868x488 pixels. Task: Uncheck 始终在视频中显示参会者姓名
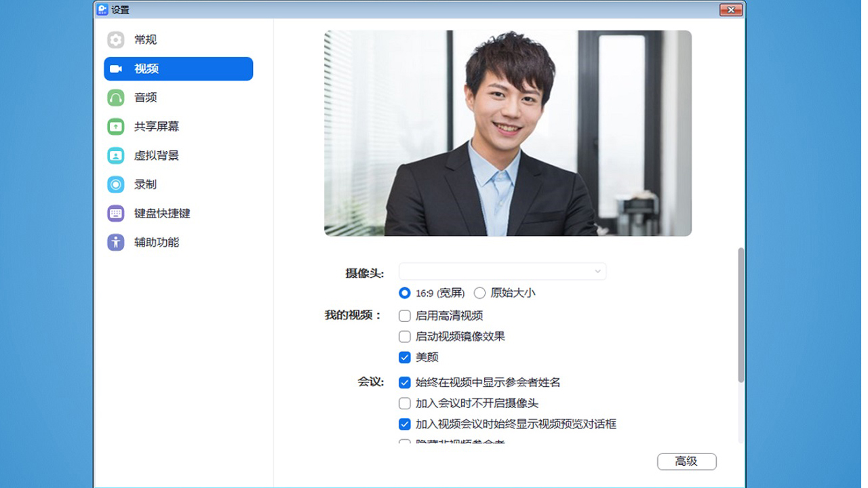click(403, 382)
